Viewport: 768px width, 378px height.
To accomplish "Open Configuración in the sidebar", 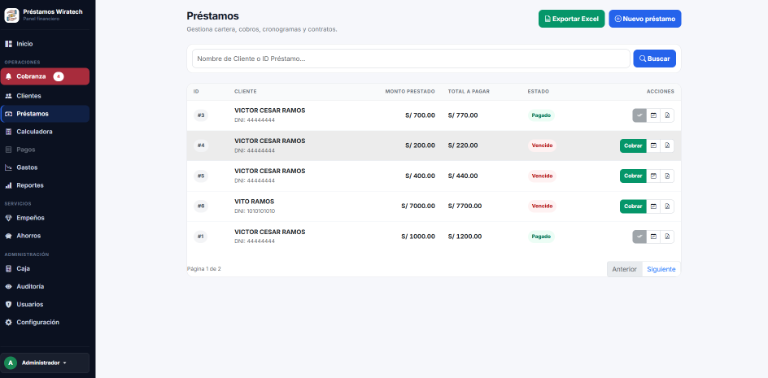I will [x=45, y=322].
